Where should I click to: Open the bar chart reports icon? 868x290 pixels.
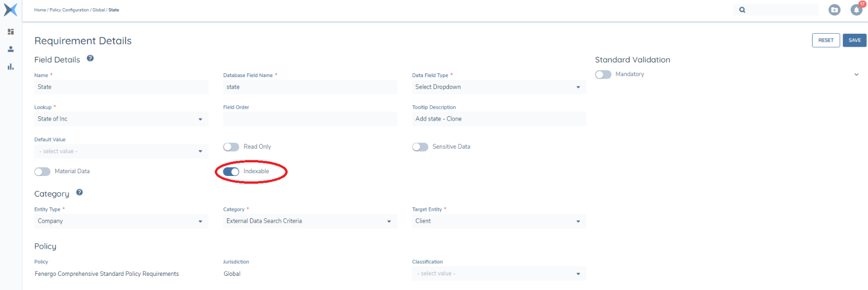coord(10,67)
